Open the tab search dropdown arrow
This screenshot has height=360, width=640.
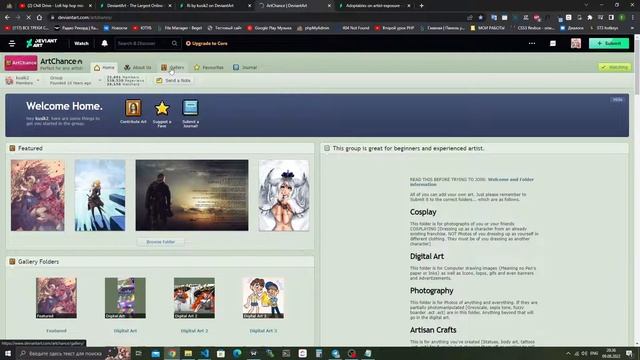click(586, 5)
